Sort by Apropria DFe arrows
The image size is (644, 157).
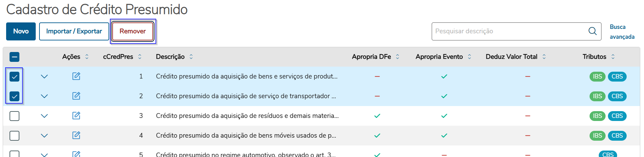397,57
